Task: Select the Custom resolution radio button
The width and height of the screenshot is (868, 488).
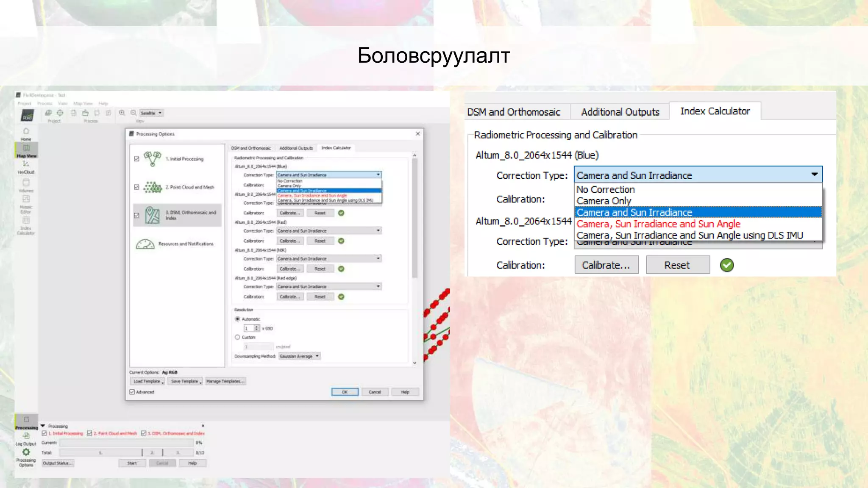Action: [237, 337]
